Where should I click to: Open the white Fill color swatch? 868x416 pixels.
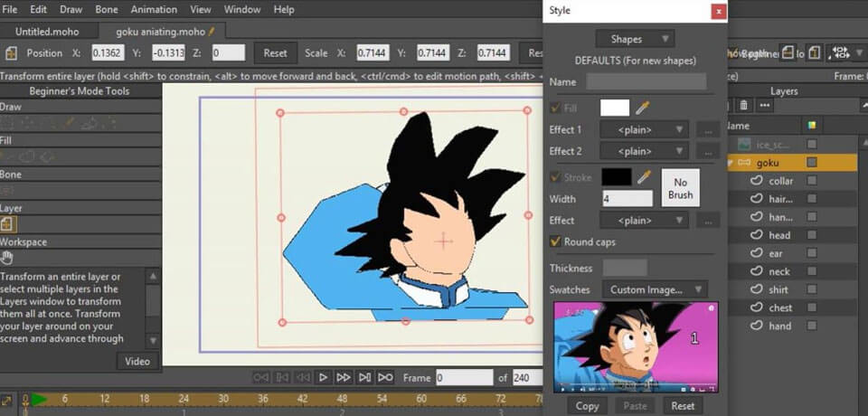(615, 108)
